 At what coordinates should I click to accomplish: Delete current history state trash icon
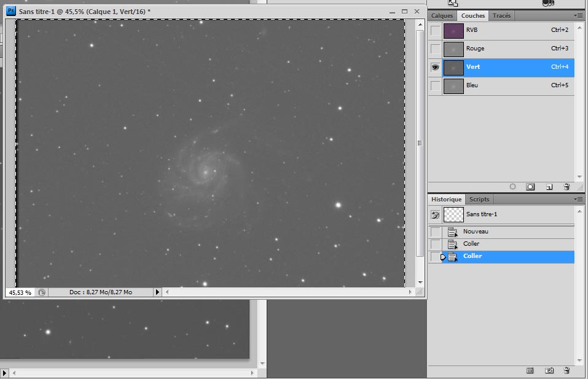566,370
